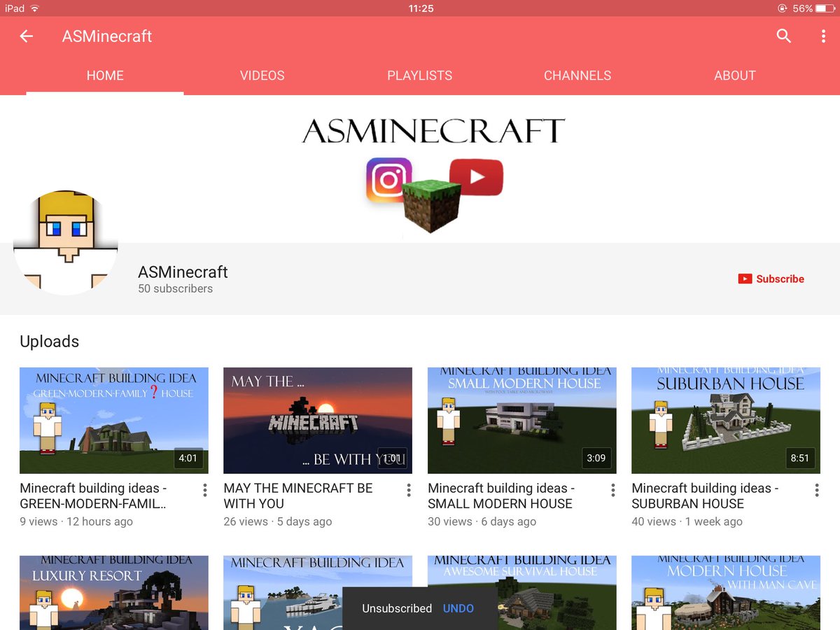Tap UNDO on the Unsubscribed snackbar

click(x=458, y=608)
